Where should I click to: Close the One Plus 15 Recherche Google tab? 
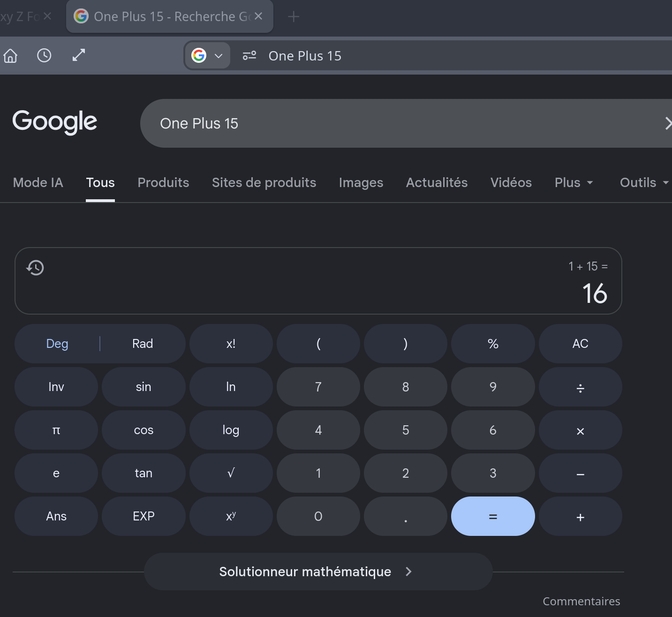[258, 16]
